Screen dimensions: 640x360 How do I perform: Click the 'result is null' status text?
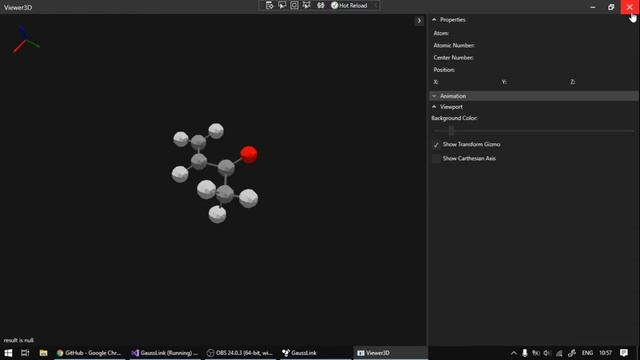[x=19, y=340]
